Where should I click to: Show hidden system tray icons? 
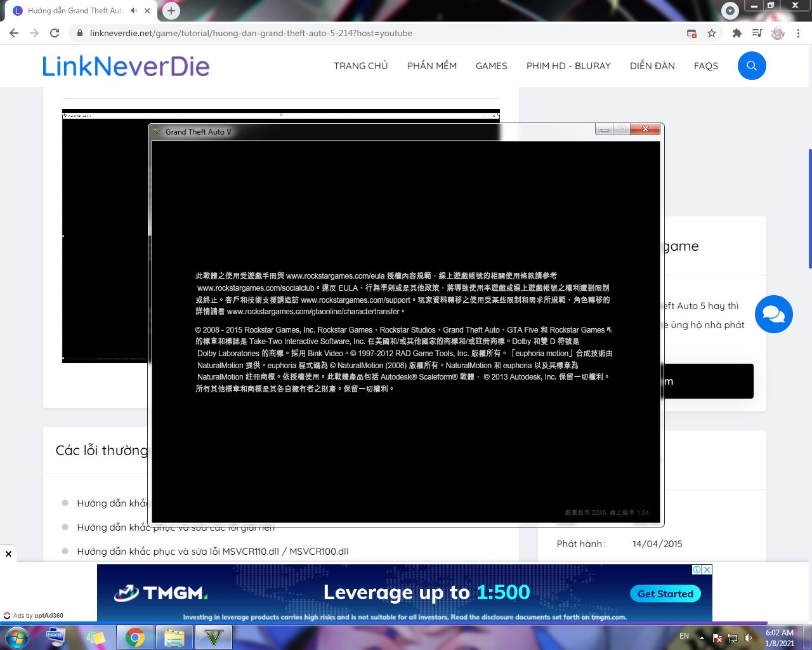point(702,637)
